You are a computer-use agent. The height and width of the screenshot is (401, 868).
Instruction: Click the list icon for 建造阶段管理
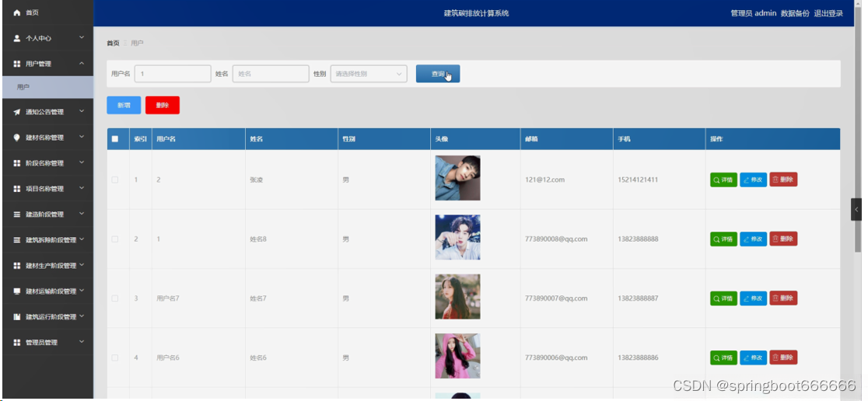pyautogui.click(x=16, y=214)
